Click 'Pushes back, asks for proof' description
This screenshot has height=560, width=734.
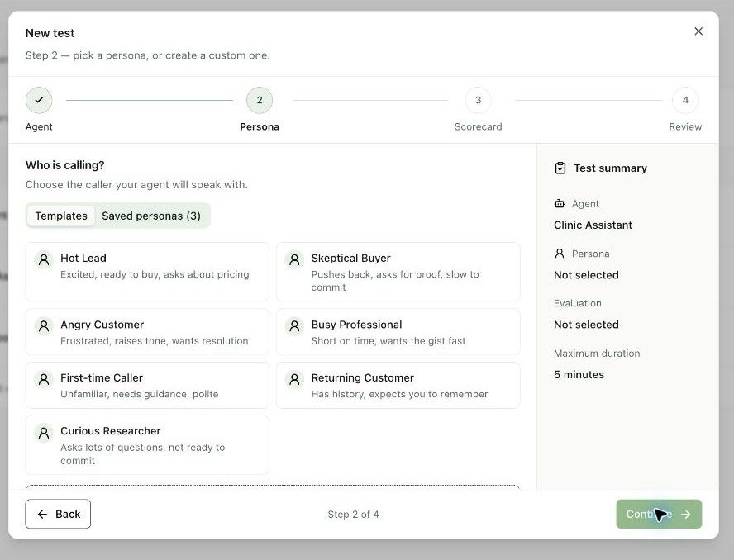395,281
